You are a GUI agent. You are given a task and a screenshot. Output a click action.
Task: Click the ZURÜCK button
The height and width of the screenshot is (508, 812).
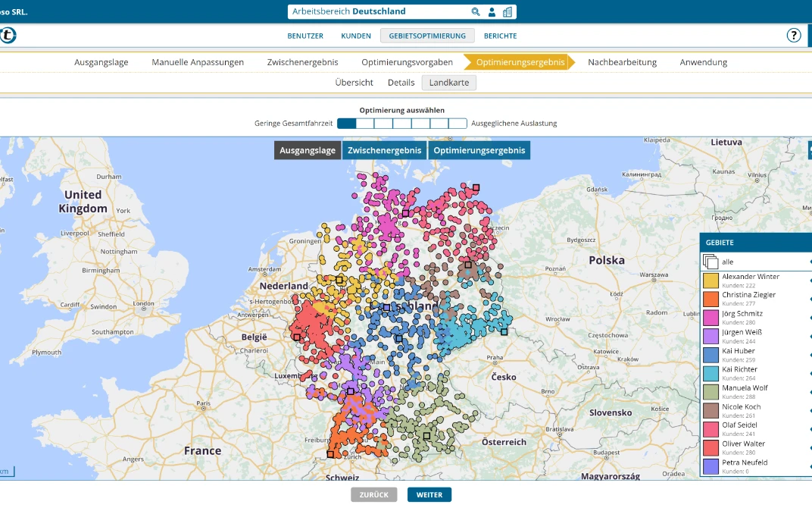pos(374,494)
